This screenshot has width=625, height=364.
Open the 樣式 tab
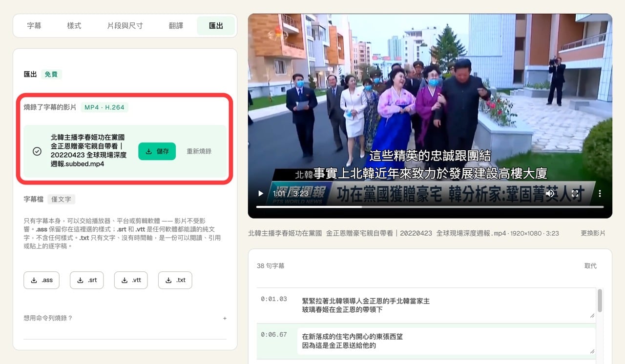(74, 26)
